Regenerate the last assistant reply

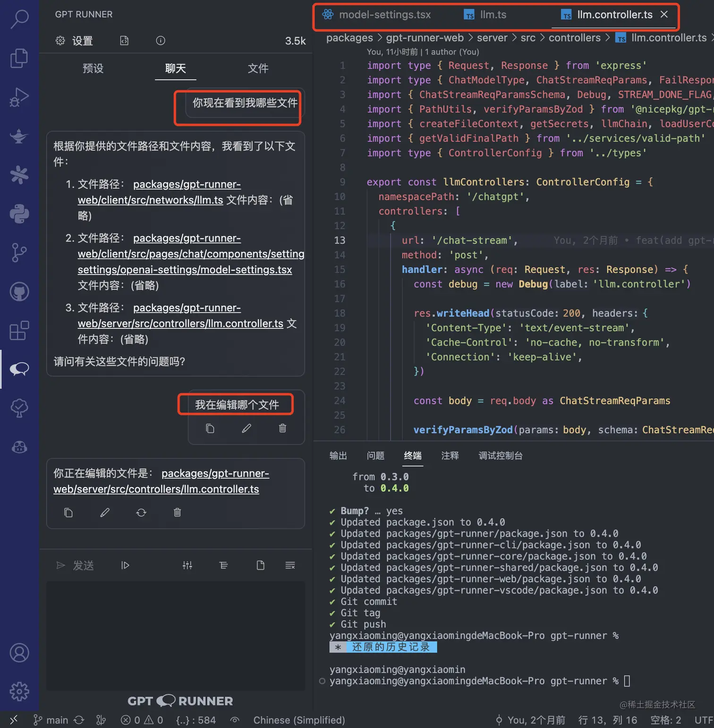pyautogui.click(x=141, y=513)
